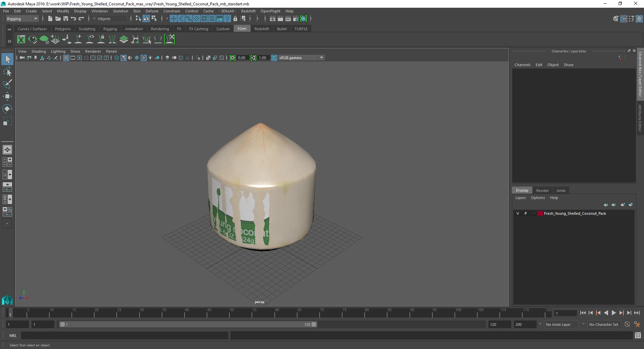Switch to the Rendering shelf tab
The image size is (644, 349).
point(160,29)
